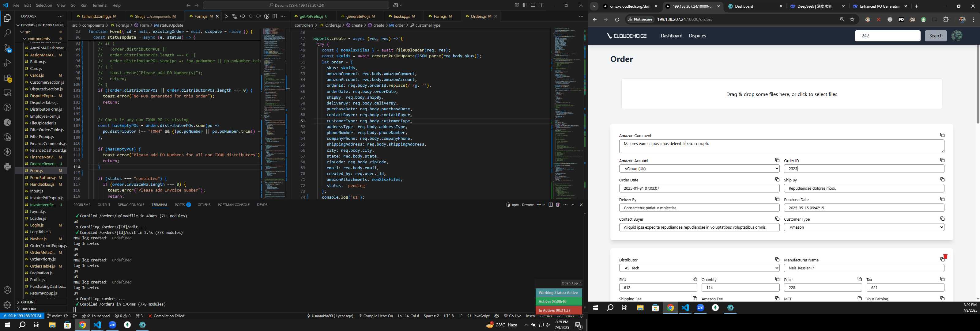This screenshot has width=980, height=331.
Task: Select OrdersTable.js in the Explorer tree
Action: click(42, 266)
